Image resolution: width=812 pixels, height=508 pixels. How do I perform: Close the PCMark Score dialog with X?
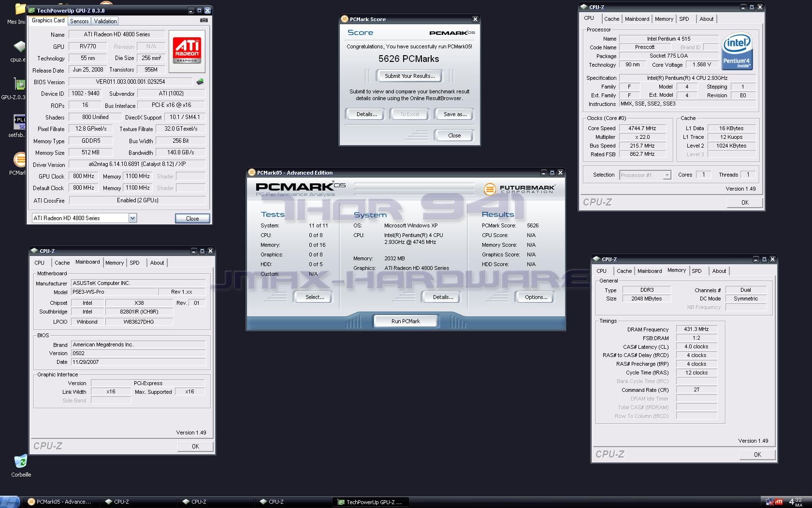[475, 19]
